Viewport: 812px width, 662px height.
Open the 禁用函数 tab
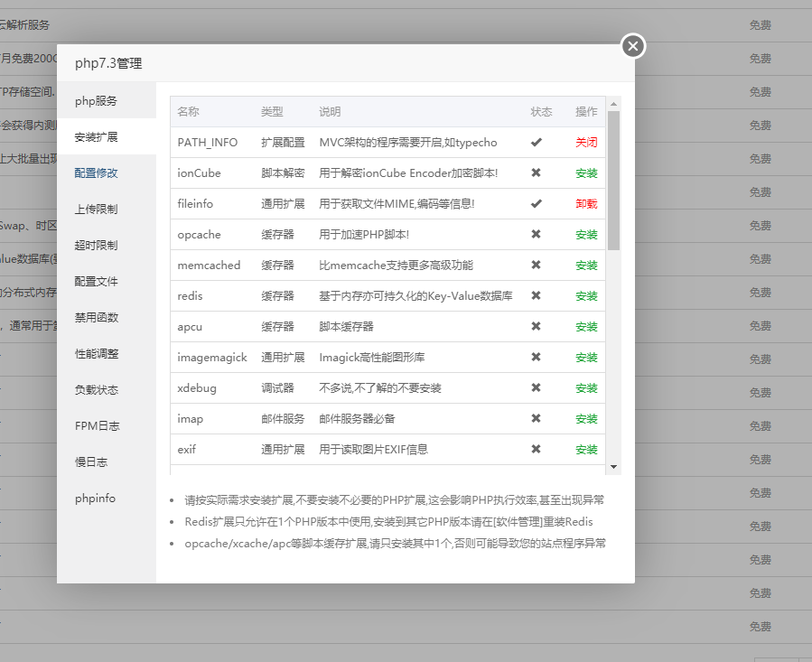(107, 317)
